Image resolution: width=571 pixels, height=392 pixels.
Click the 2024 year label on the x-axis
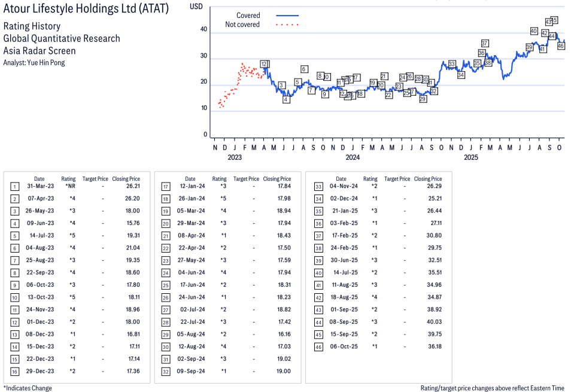[x=352, y=157]
